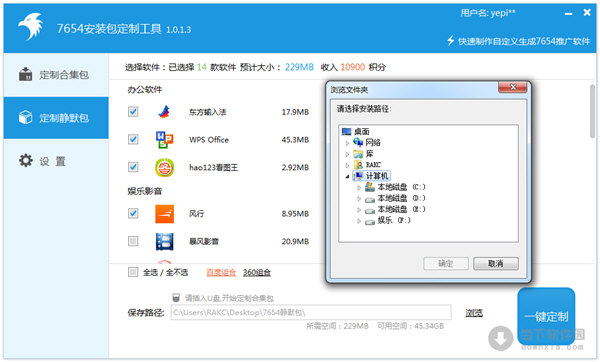Click the WPS Office icon
This screenshot has width=600, height=362.
[164, 140]
